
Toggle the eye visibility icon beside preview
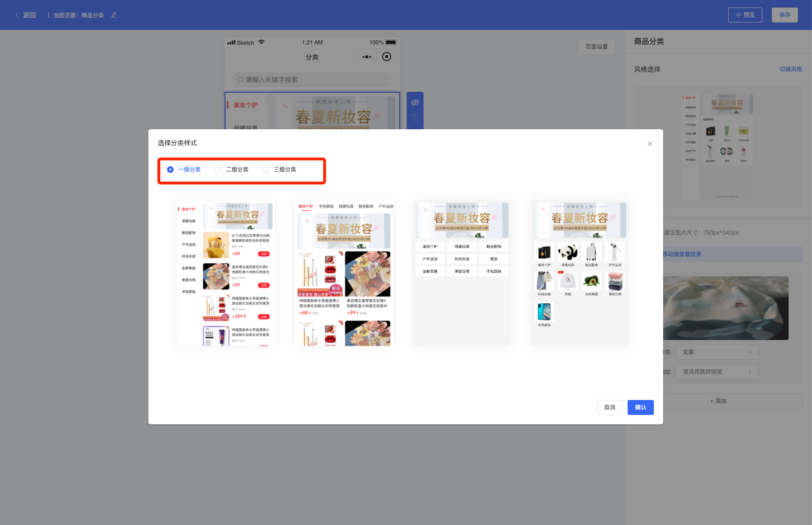tap(415, 103)
